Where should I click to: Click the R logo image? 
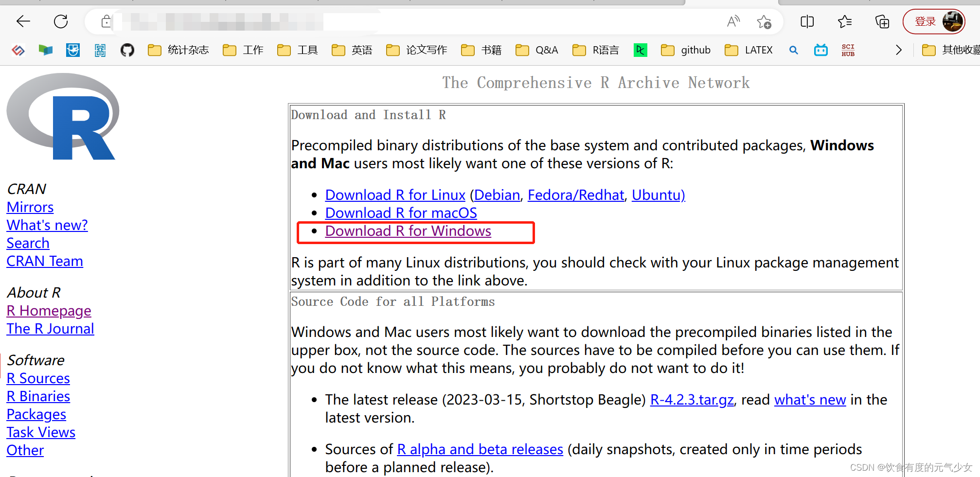point(63,117)
